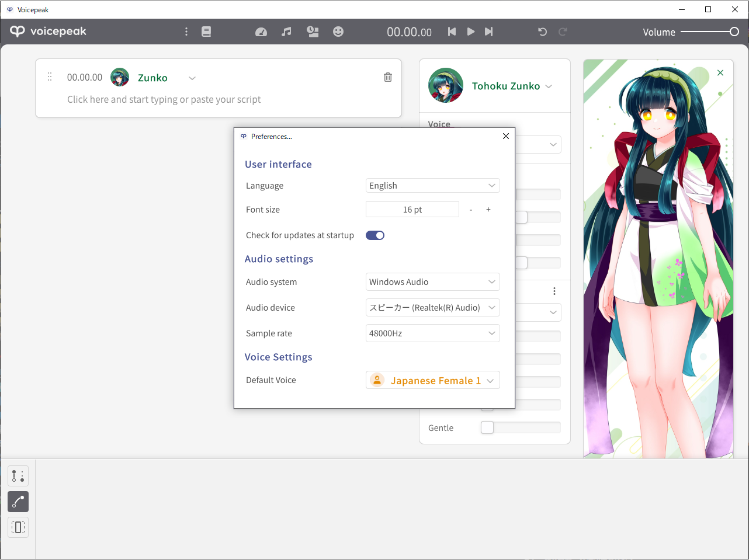This screenshot has width=749, height=560.
Task: Open three-dot options in the side panel
Action: click(554, 291)
